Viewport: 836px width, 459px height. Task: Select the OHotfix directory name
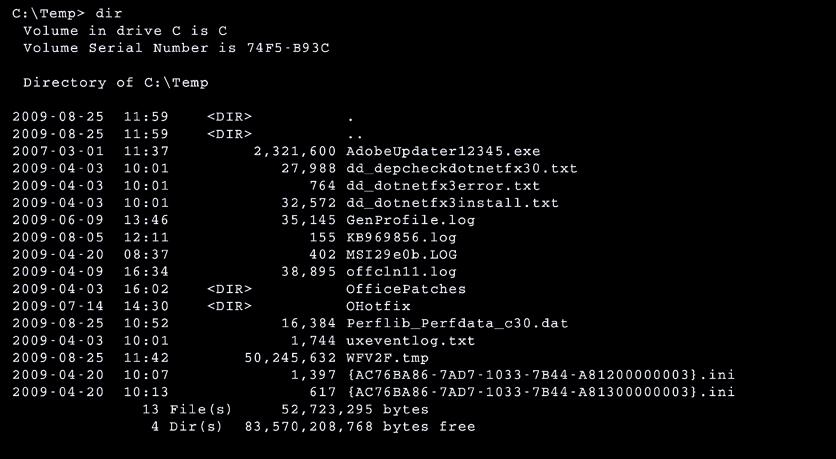pyautogui.click(x=378, y=307)
